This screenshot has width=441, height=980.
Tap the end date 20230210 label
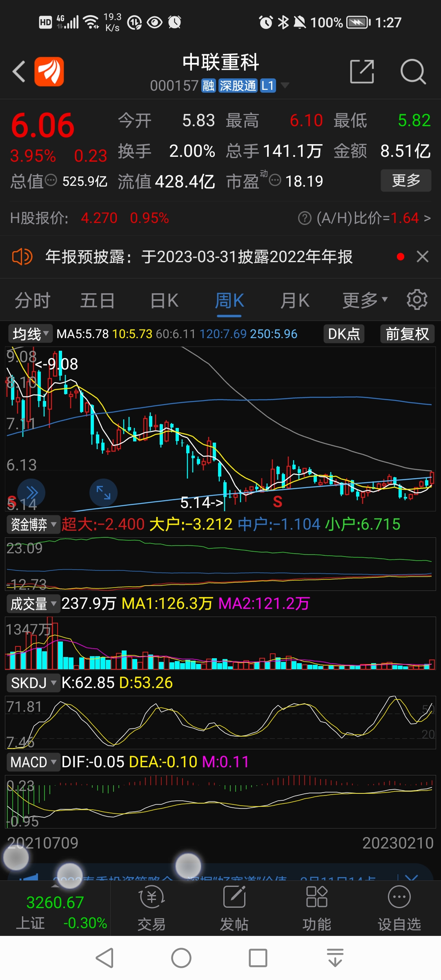point(398,843)
